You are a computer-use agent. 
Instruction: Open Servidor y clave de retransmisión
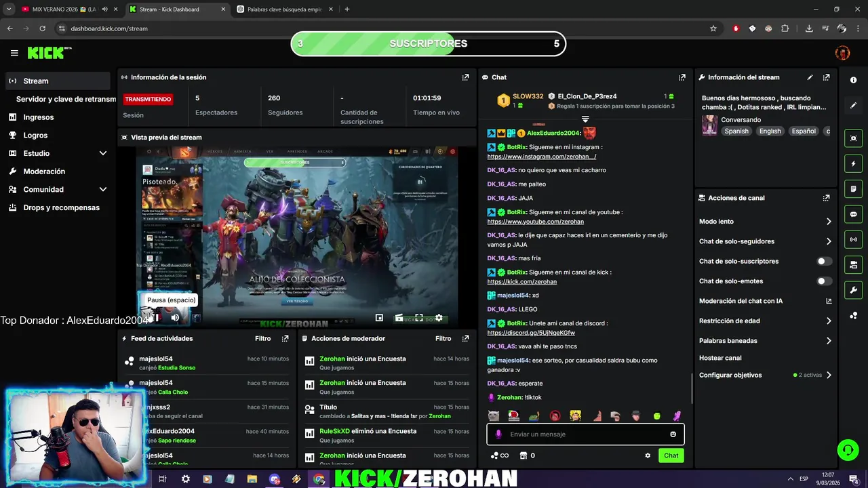click(x=66, y=99)
